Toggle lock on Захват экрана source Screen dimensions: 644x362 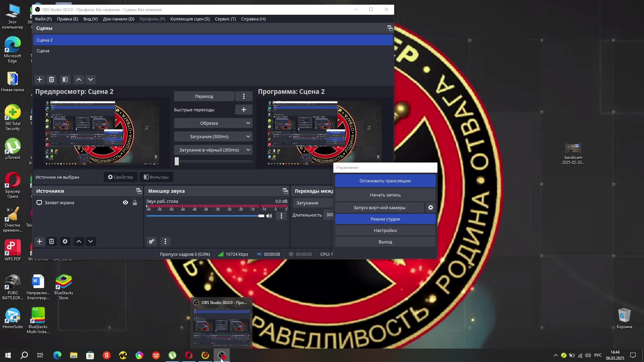pos(135,202)
